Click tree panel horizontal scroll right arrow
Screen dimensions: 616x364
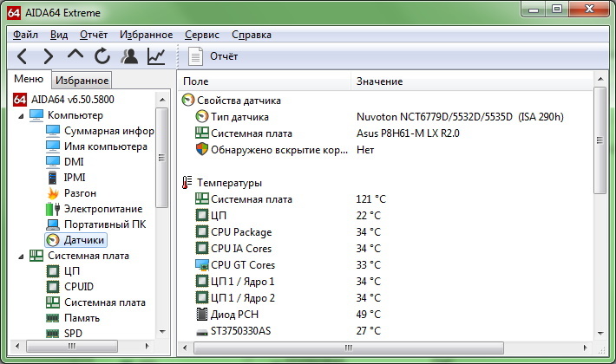click(x=147, y=347)
